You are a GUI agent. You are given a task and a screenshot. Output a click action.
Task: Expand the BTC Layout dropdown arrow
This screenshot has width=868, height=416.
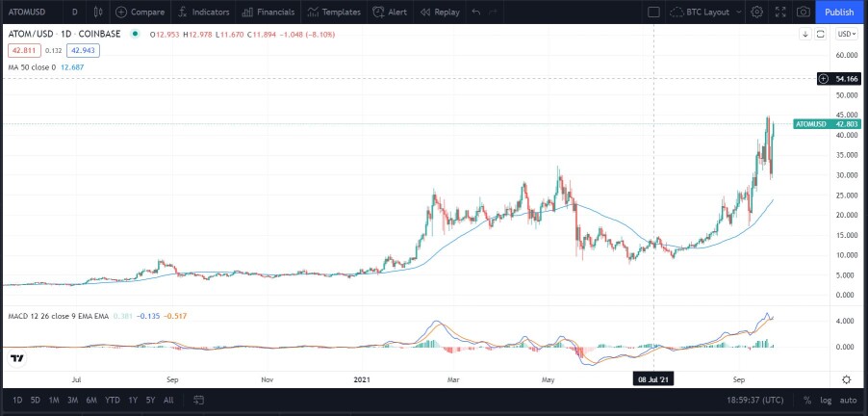(738, 12)
